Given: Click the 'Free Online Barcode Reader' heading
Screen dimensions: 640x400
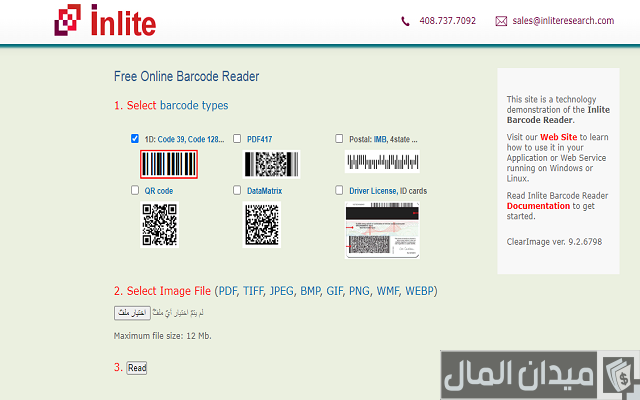Looking at the screenshot, I should pyautogui.click(x=187, y=76).
